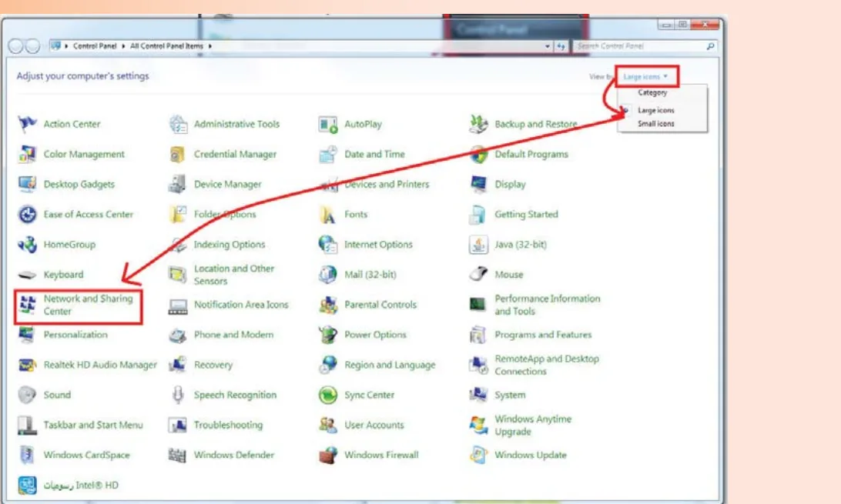Click the Speech Recognition microphone icon
Viewport: 841px width, 504px height.
(x=178, y=396)
